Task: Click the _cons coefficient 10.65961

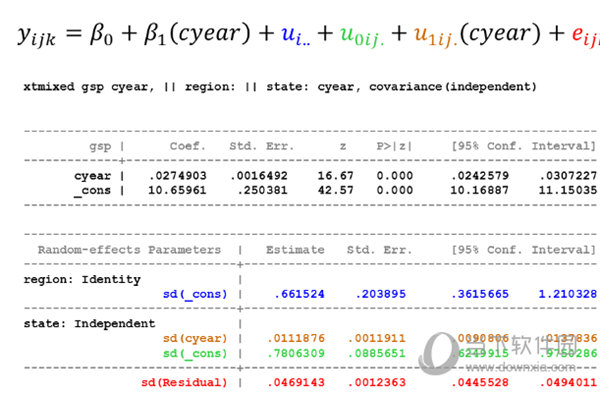Action: point(177,190)
